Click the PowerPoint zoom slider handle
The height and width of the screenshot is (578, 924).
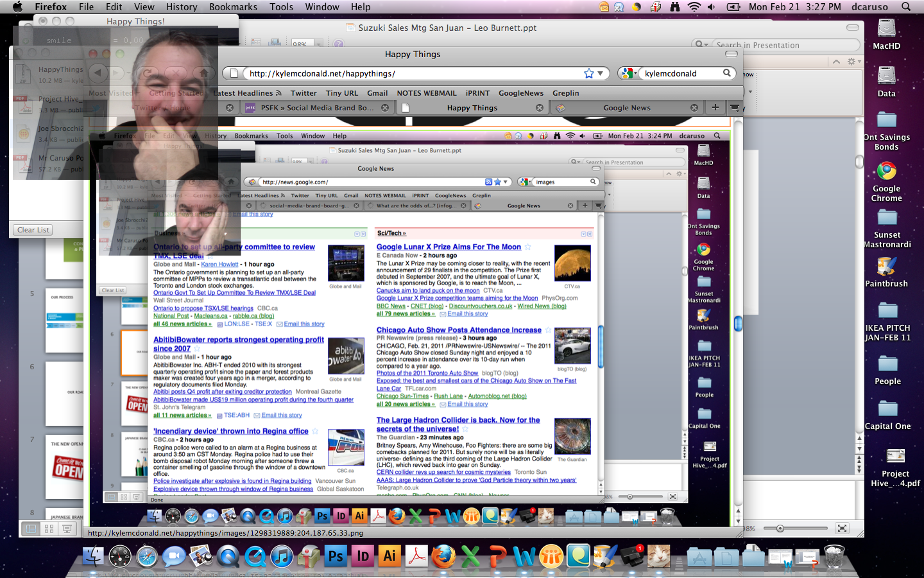coord(780,529)
